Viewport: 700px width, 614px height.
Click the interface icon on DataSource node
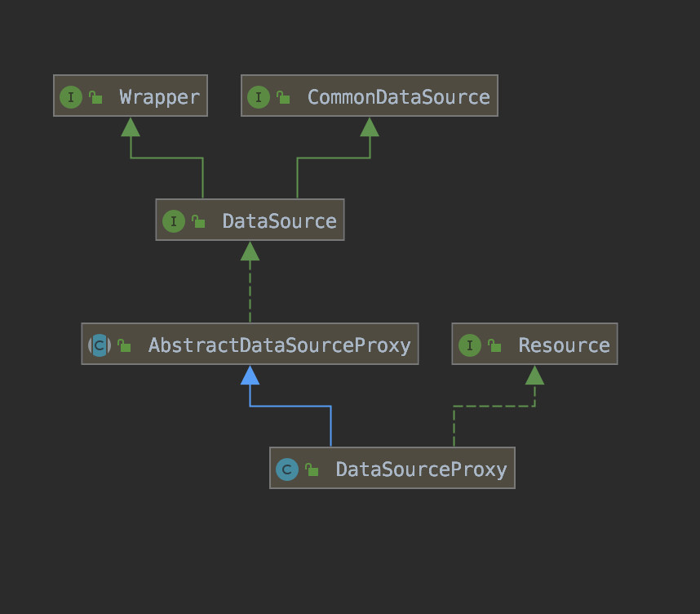pos(174,221)
